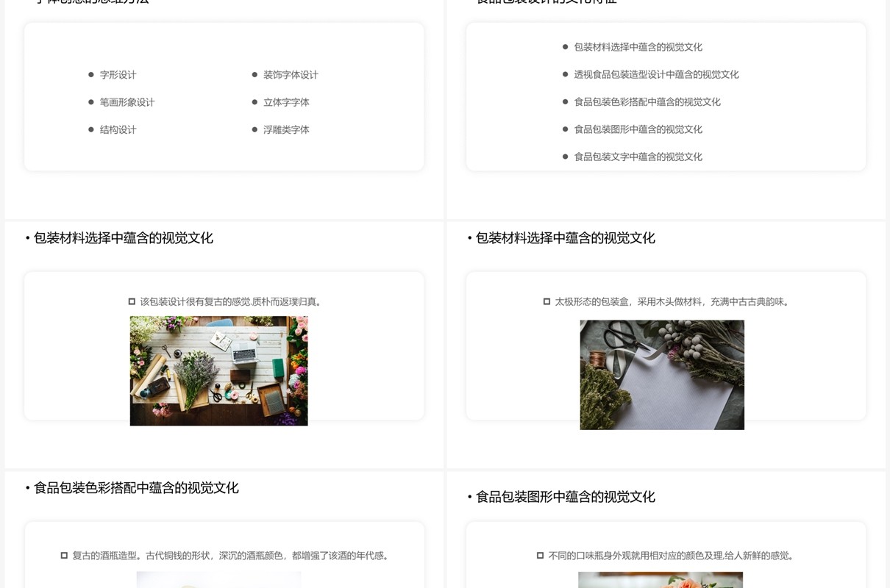Select caption 不同的口味瓶身外观
Screen dimensions: 890x588
click(671, 556)
